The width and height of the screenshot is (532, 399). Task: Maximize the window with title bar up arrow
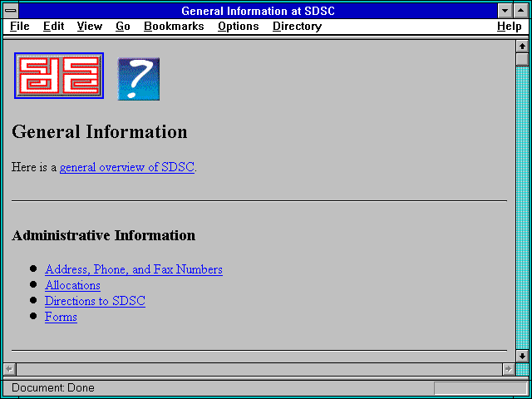pyautogui.click(x=521, y=11)
